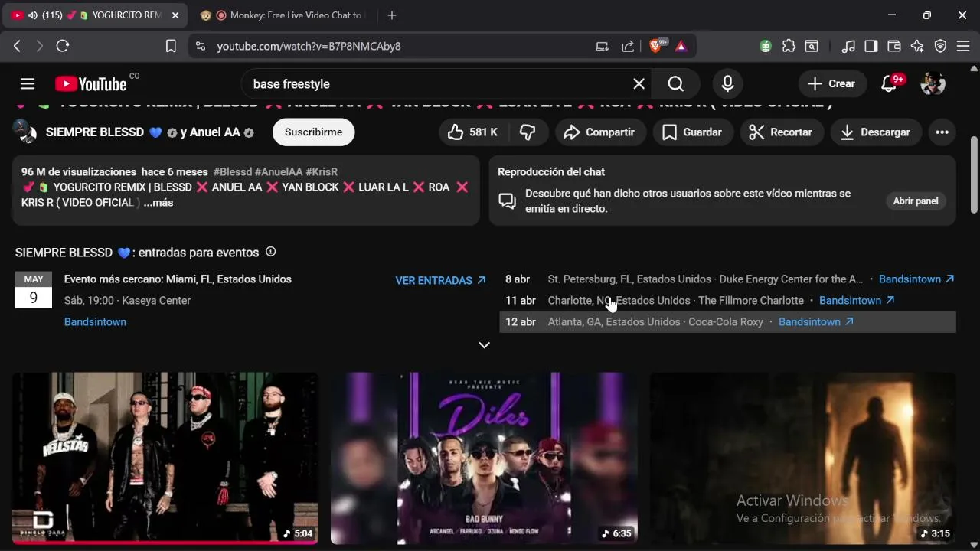This screenshot has height=551, width=980.
Task: Expand the event tickets list chevron
Action: [484, 345]
